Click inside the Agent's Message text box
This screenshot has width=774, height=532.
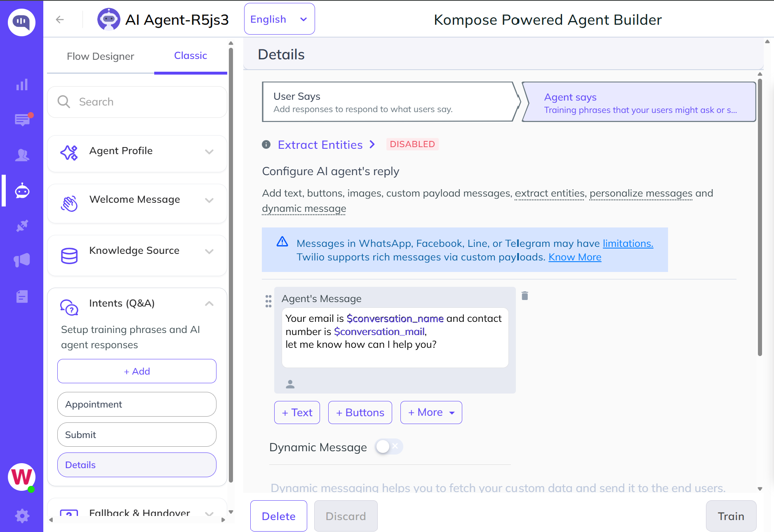(395, 337)
